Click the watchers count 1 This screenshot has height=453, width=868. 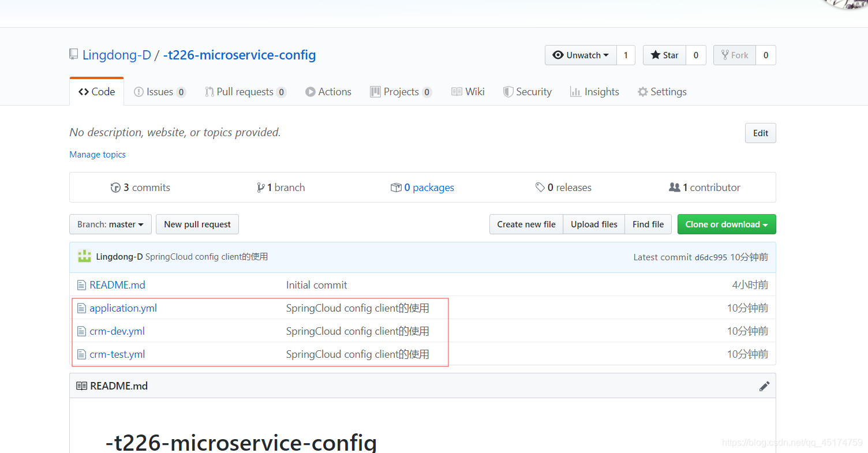pyautogui.click(x=626, y=55)
